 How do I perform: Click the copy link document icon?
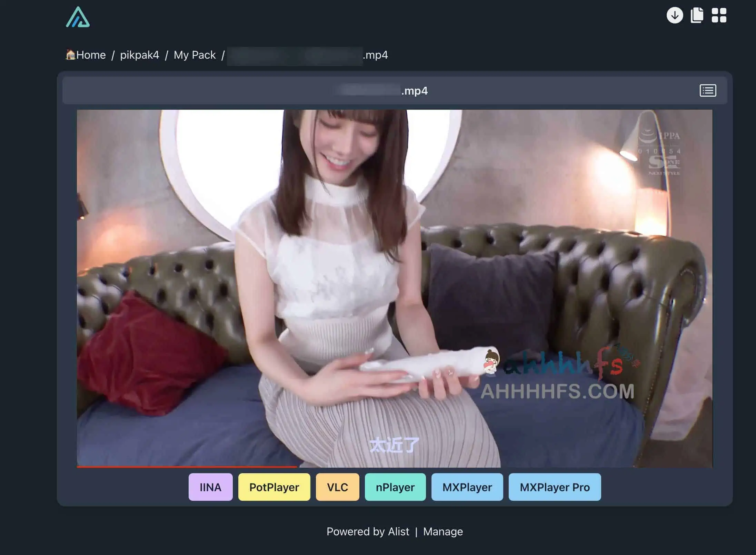[x=697, y=16]
